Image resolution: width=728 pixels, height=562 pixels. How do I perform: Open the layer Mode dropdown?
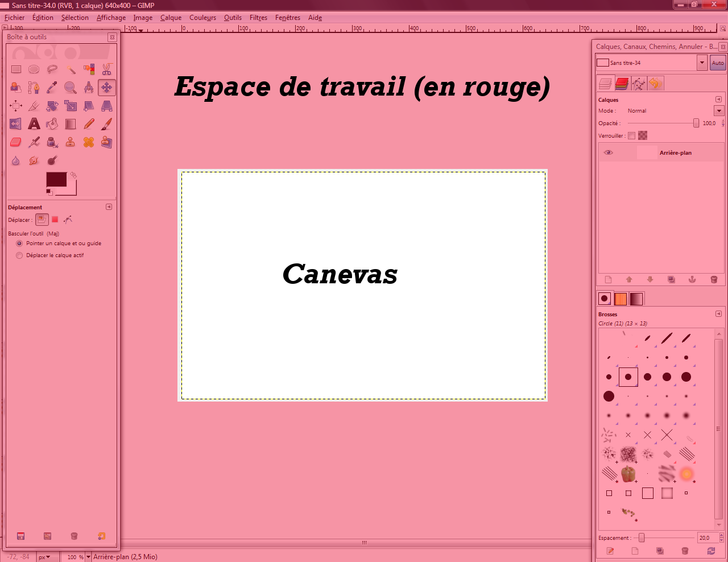coord(719,111)
